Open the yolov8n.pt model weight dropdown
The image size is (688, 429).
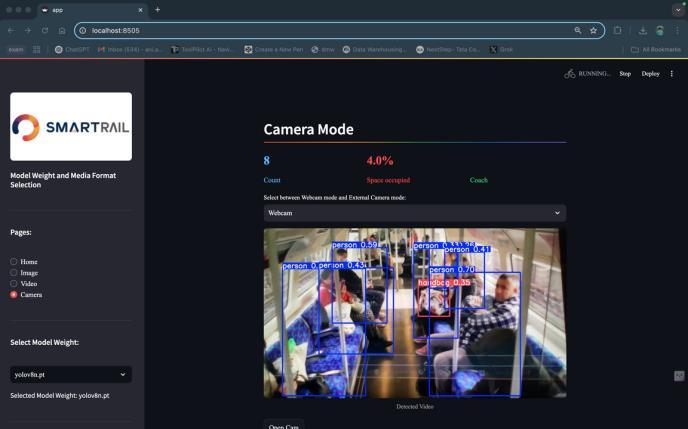click(71, 375)
